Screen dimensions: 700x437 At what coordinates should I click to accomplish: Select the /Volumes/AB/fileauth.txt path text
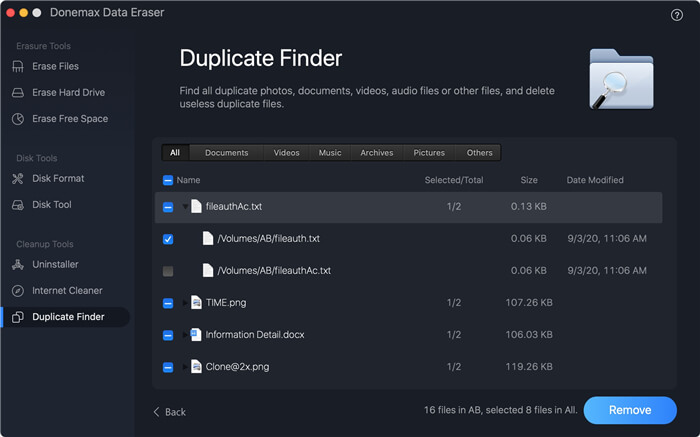[x=268, y=238]
